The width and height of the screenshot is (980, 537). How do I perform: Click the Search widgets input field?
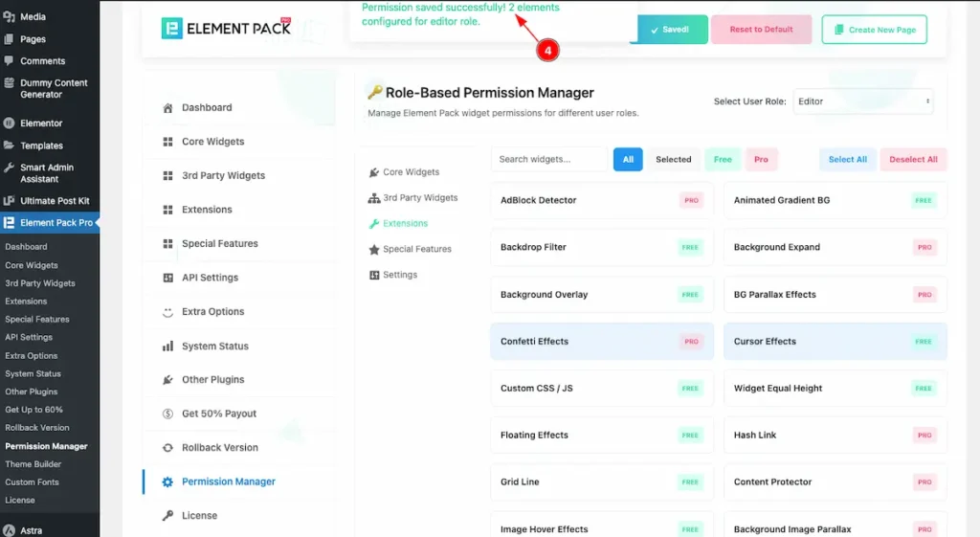(548, 160)
